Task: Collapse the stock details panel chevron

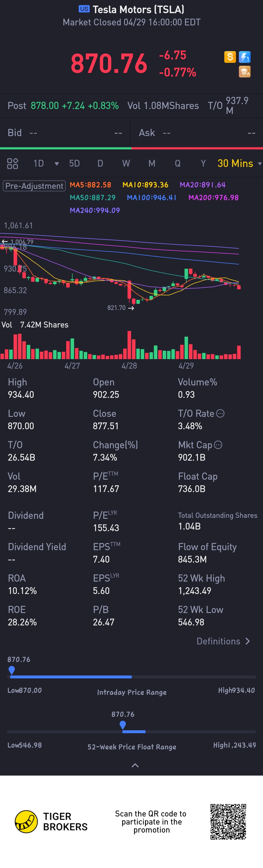Action: coord(135,765)
